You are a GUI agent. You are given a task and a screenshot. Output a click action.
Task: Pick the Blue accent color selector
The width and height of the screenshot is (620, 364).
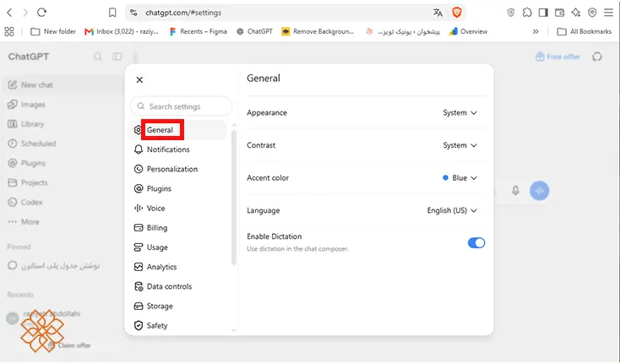tap(460, 178)
